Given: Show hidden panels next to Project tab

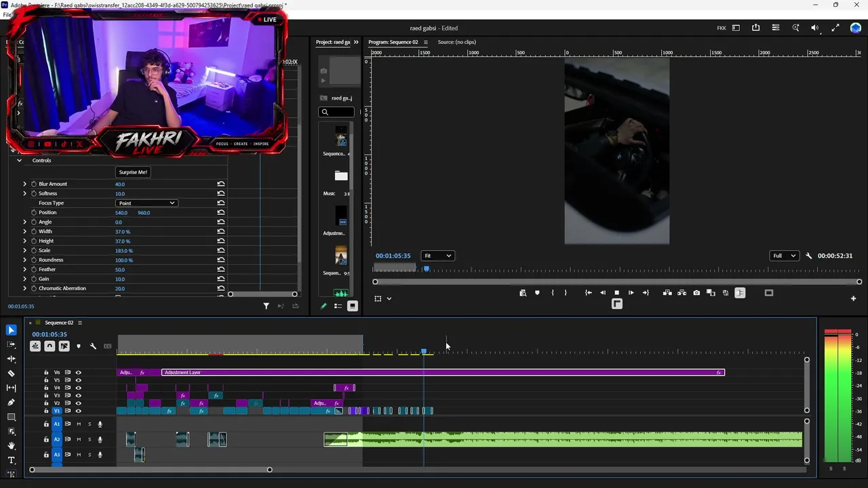Looking at the screenshot, I should click(356, 42).
